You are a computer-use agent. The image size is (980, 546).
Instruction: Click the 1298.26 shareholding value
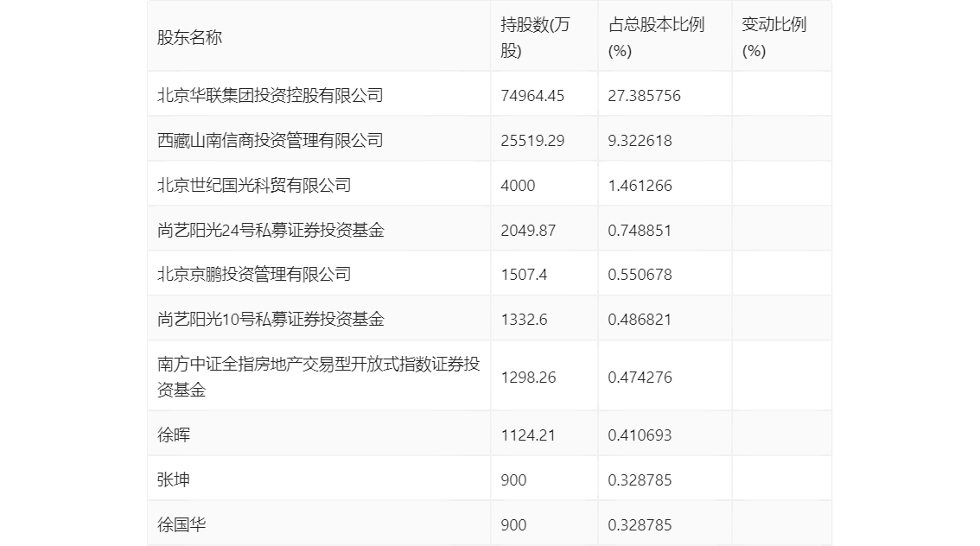(x=528, y=378)
